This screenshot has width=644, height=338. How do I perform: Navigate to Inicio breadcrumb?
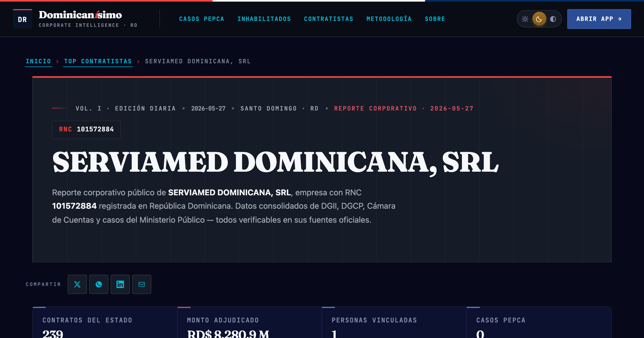click(38, 61)
